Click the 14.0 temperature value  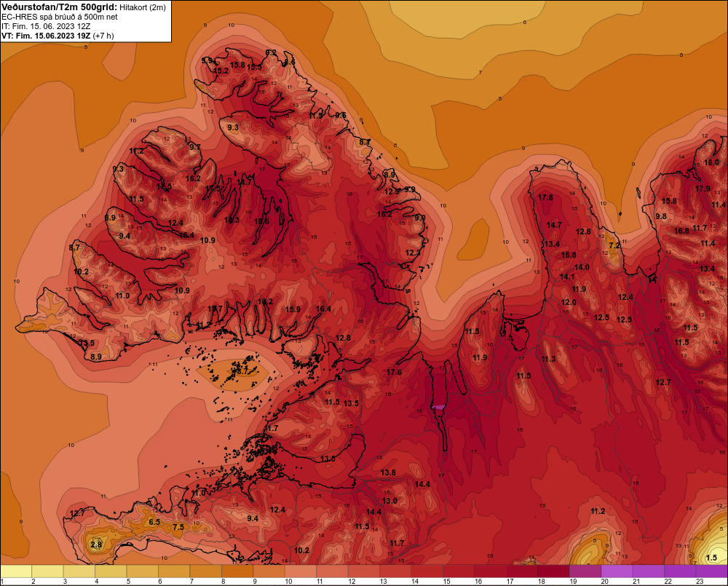582,267
